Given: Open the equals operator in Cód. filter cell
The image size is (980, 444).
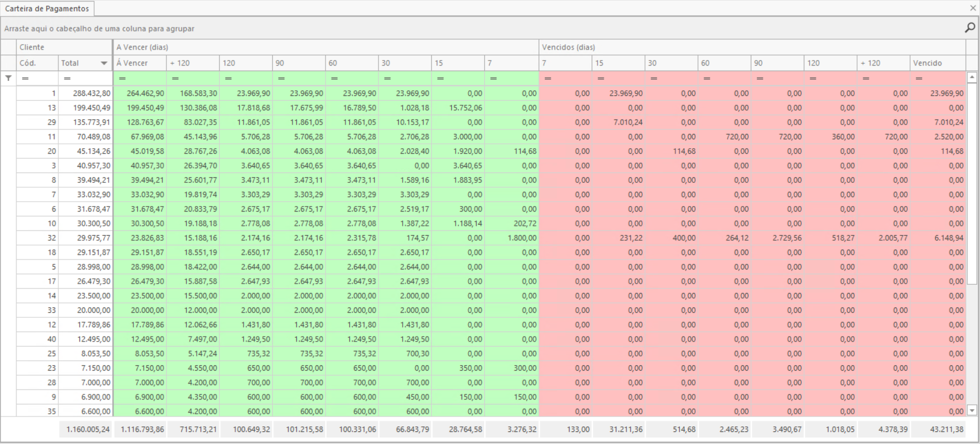Looking at the screenshot, I should click(25, 78).
